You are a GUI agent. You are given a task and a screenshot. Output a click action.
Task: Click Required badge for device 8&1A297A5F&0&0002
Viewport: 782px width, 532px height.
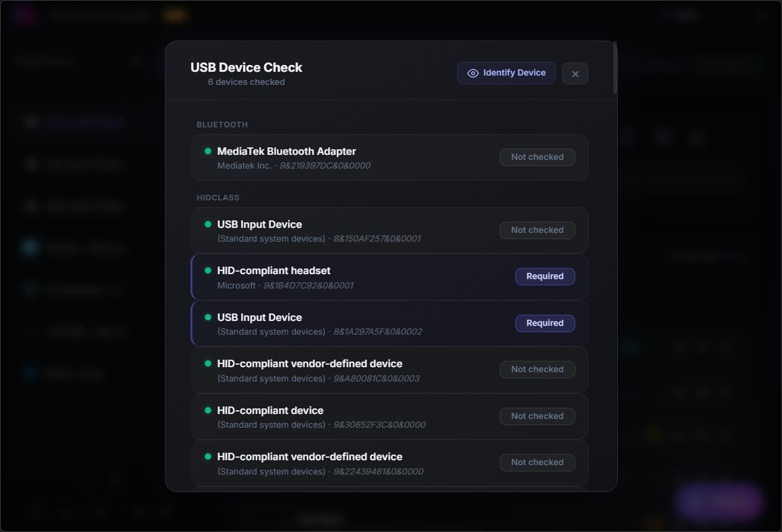[545, 323]
